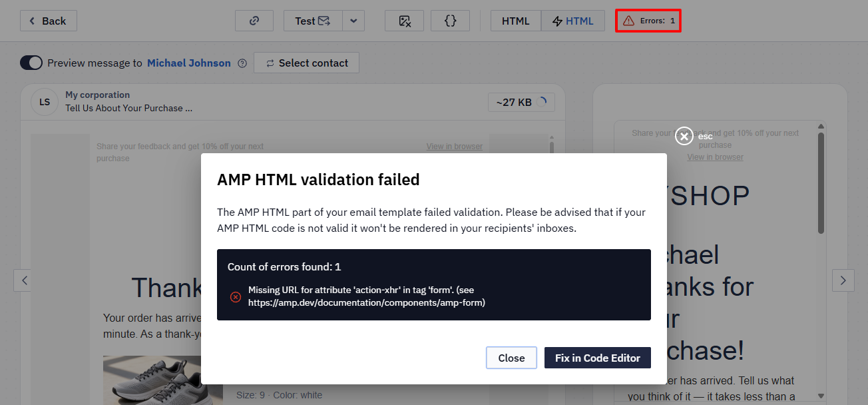The height and width of the screenshot is (405, 868).
Task: Click the Close button in dialog
Action: click(511, 358)
